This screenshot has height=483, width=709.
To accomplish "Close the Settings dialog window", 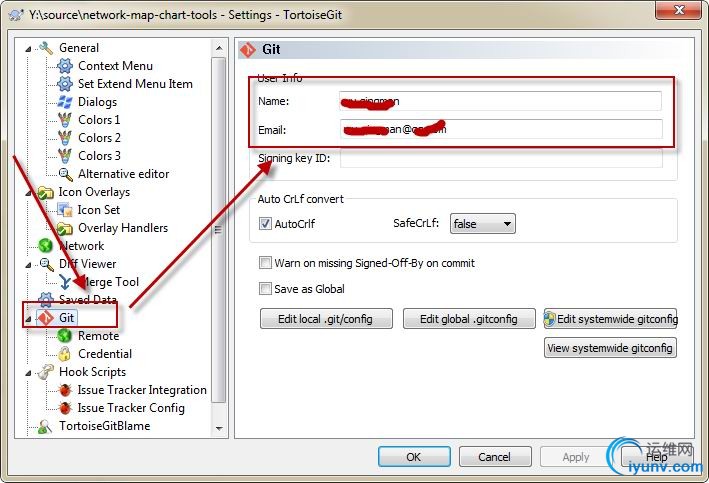I will click(x=678, y=10).
